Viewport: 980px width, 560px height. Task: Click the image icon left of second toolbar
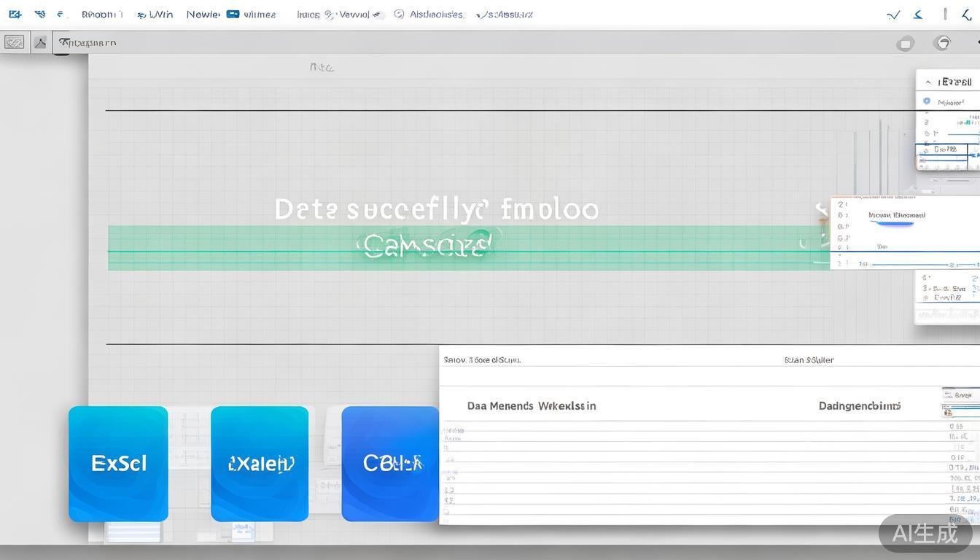click(14, 42)
